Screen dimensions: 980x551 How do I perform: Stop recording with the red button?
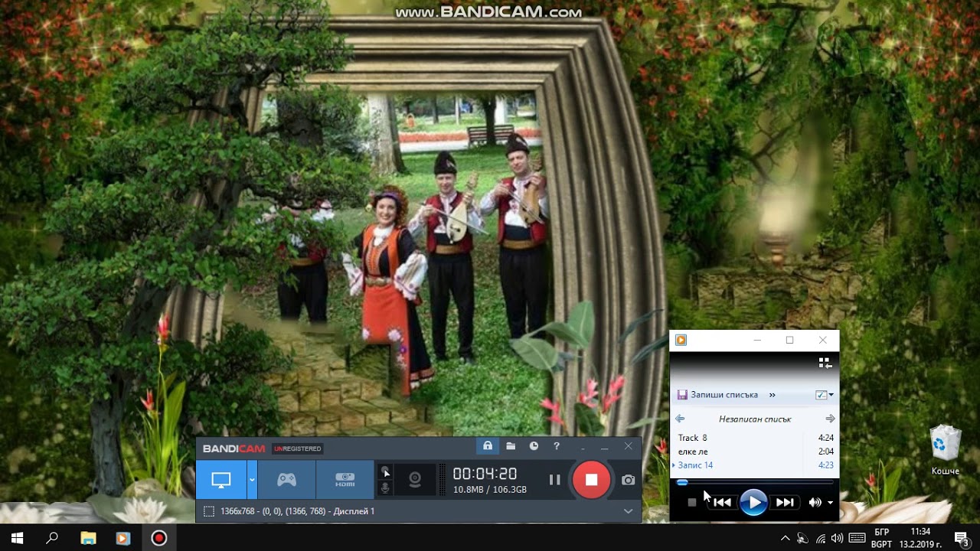tap(591, 480)
